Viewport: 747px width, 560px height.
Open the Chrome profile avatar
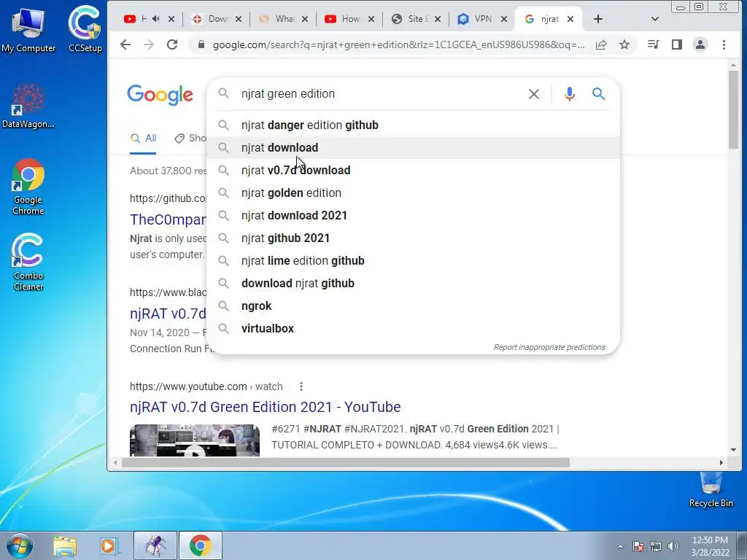click(700, 44)
